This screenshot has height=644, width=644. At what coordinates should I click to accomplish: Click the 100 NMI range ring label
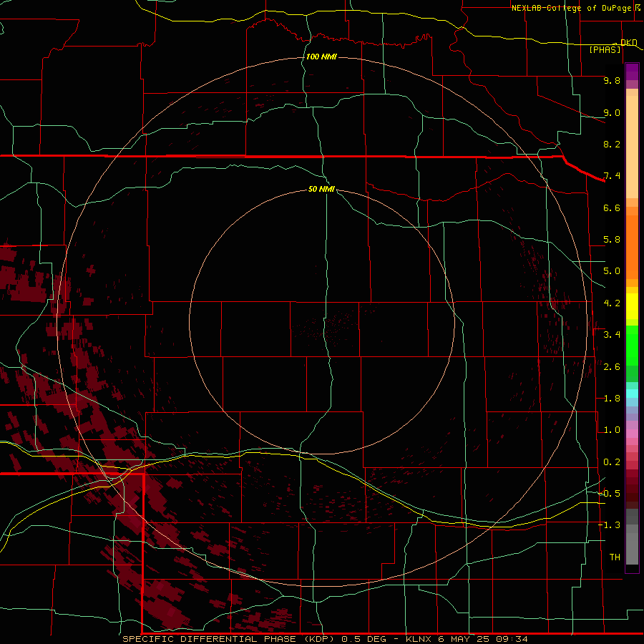(321, 57)
